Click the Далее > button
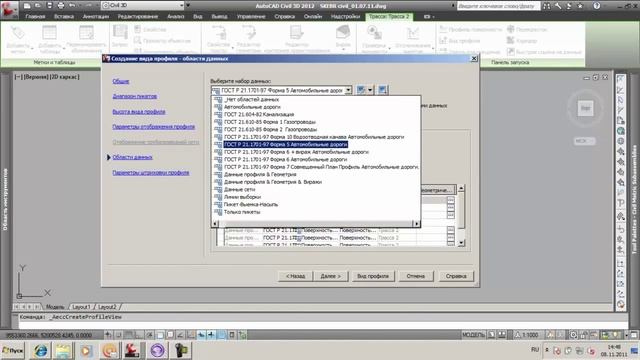This screenshot has width=640, height=360. point(330,276)
